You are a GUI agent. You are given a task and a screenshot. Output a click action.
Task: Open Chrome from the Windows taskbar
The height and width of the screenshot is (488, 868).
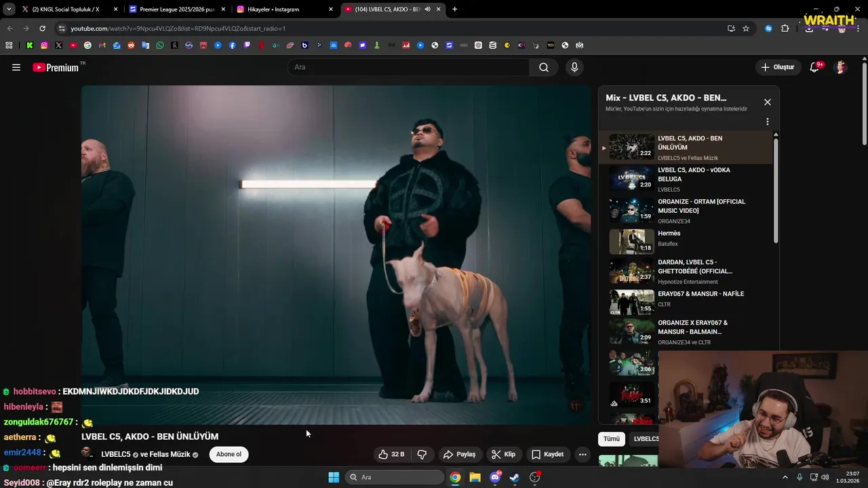[455, 477]
